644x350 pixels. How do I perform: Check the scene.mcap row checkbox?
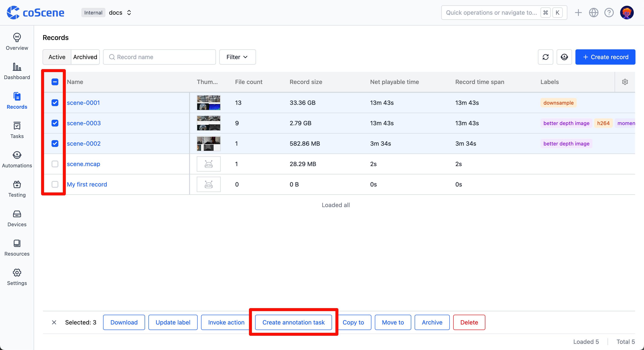click(55, 164)
